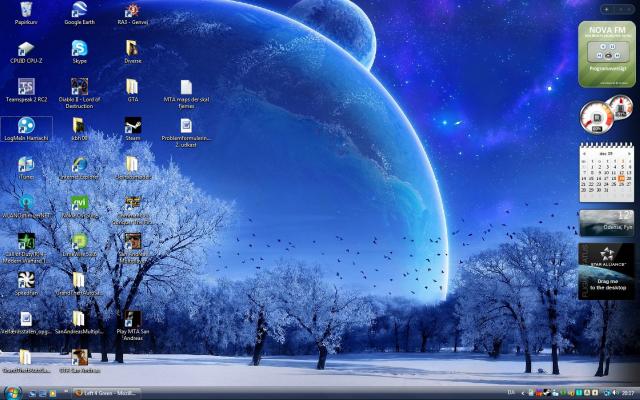The width and height of the screenshot is (640, 400).
Task: Open the Diverse folder
Action: [132, 48]
